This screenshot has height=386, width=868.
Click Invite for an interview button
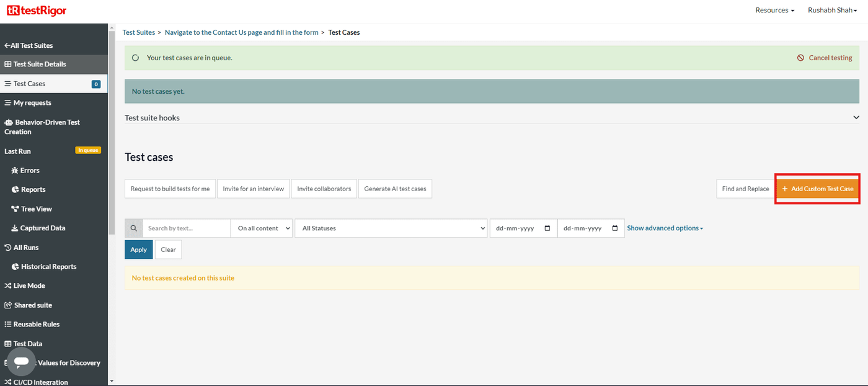254,189
